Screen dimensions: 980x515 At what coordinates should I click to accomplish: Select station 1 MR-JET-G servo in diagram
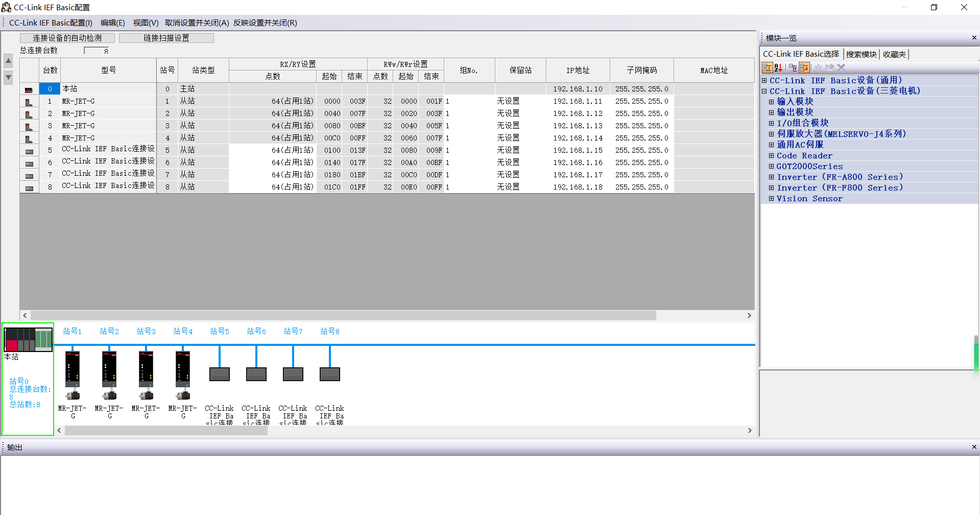click(73, 376)
